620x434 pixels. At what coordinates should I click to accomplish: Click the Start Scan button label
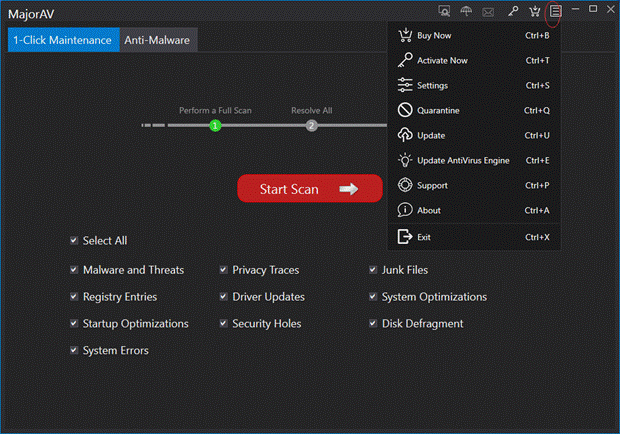pos(289,189)
